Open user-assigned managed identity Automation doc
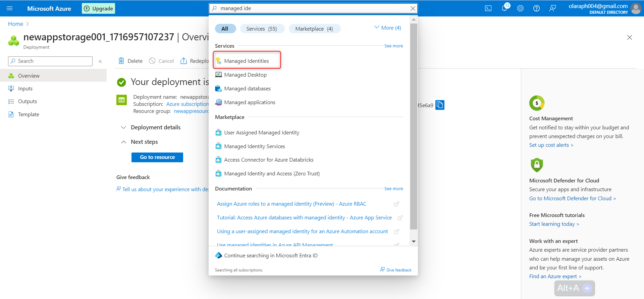The height and width of the screenshot is (299, 644). (x=302, y=231)
